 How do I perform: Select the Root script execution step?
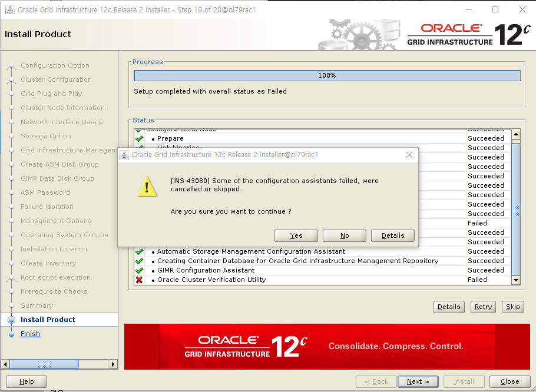(55, 277)
